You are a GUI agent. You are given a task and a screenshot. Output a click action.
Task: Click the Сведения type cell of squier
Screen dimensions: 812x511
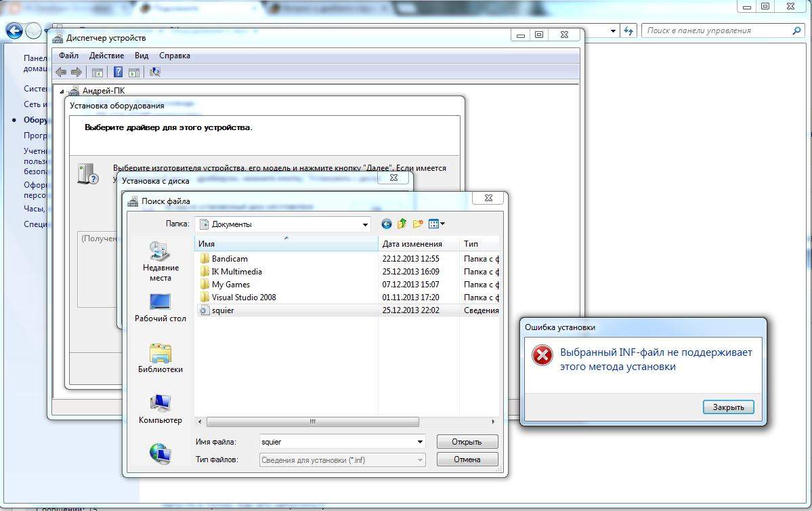[481, 310]
